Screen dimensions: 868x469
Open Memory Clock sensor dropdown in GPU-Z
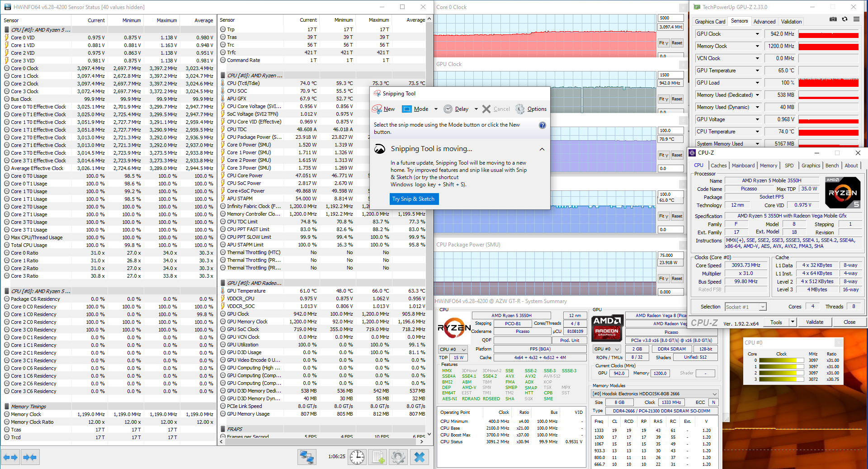758,46
